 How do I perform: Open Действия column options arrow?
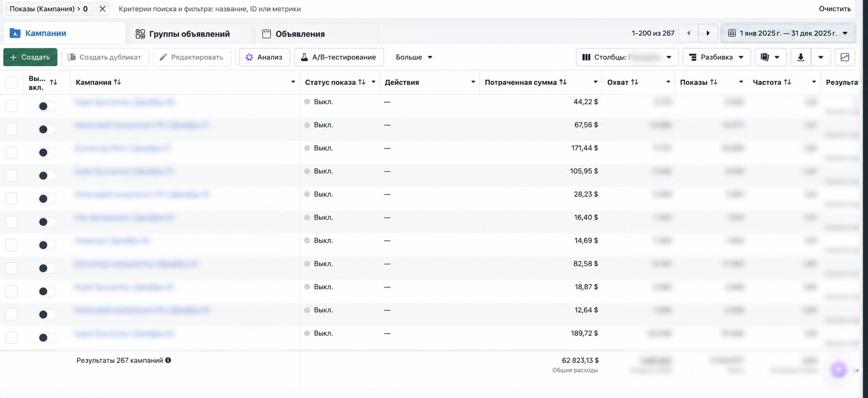click(473, 82)
